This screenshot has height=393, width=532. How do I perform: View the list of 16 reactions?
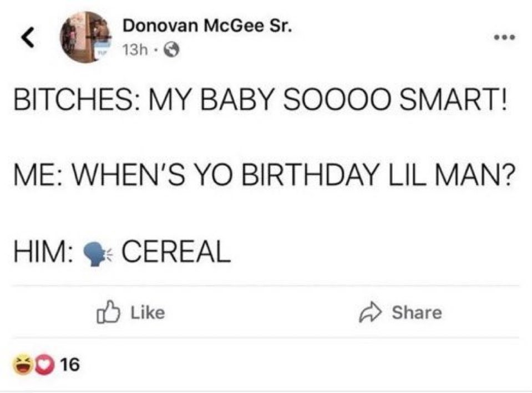[70, 364]
